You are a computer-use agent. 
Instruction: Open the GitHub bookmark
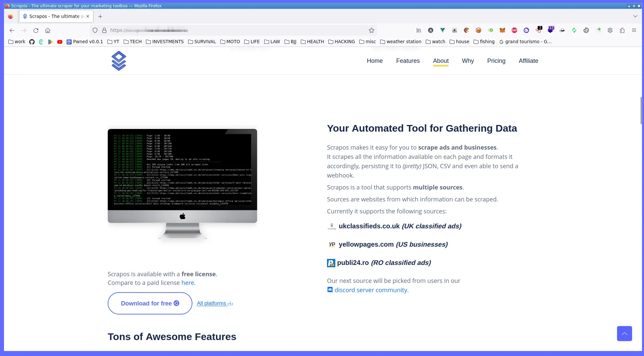tap(32, 42)
